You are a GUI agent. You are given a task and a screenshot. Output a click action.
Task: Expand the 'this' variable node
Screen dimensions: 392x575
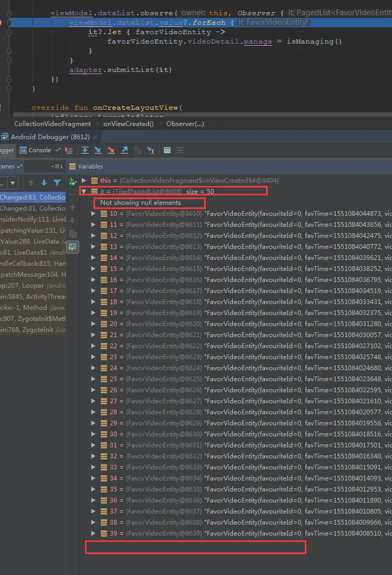click(84, 181)
